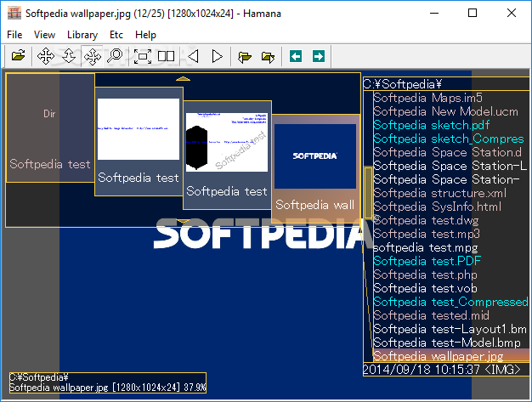Screen dimensions: 532x402
Task: Click the magnifying glass zoom icon
Action: (x=115, y=56)
